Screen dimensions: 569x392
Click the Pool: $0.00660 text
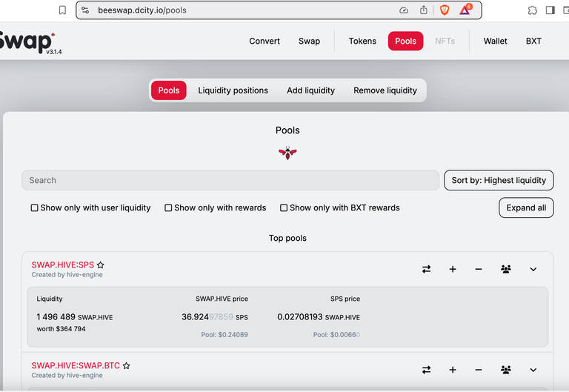pyautogui.click(x=337, y=335)
